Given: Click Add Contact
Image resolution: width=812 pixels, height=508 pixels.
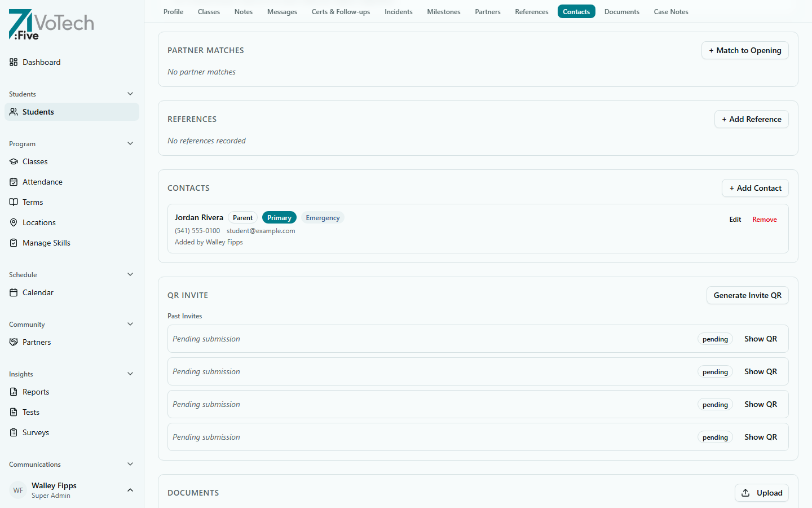Looking at the screenshot, I should [x=755, y=188].
